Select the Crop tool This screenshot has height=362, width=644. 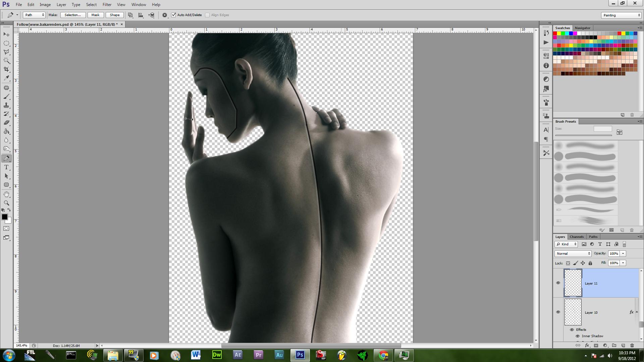6,69
